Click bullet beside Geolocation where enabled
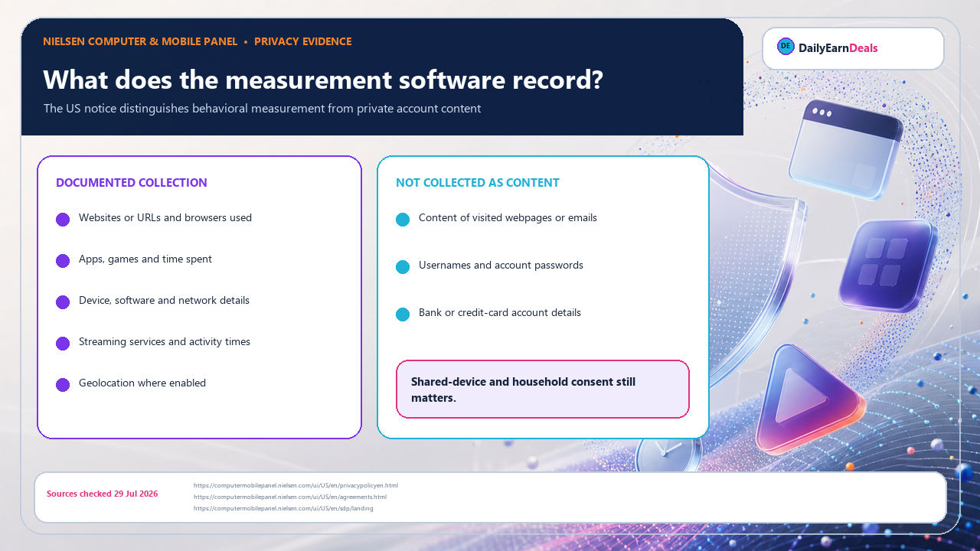Image resolution: width=980 pixels, height=551 pixels. click(63, 385)
